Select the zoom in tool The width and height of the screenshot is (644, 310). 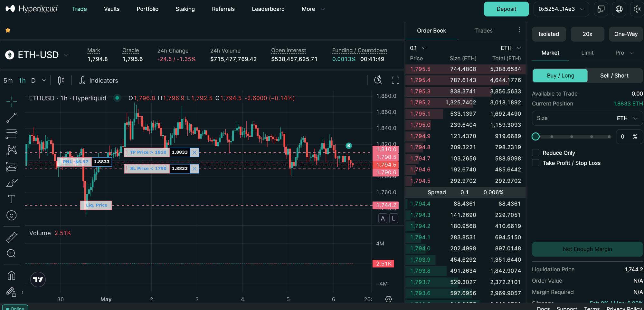tap(12, 254)
